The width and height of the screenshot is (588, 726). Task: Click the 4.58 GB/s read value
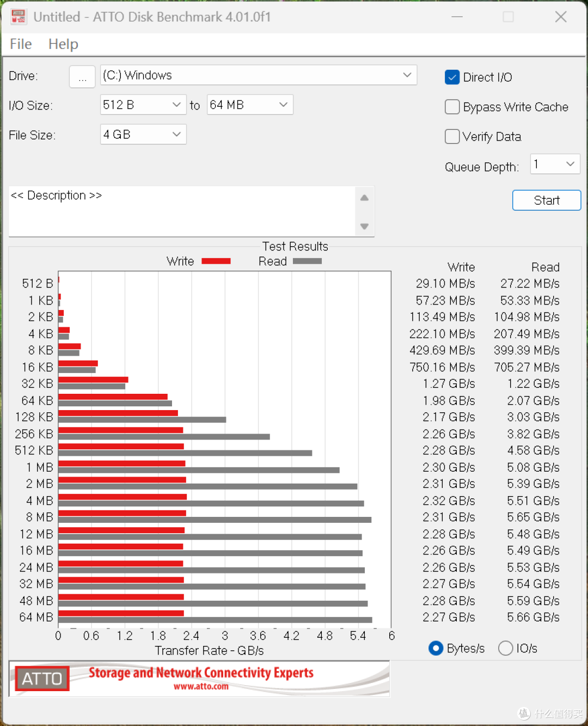(533, 450)
